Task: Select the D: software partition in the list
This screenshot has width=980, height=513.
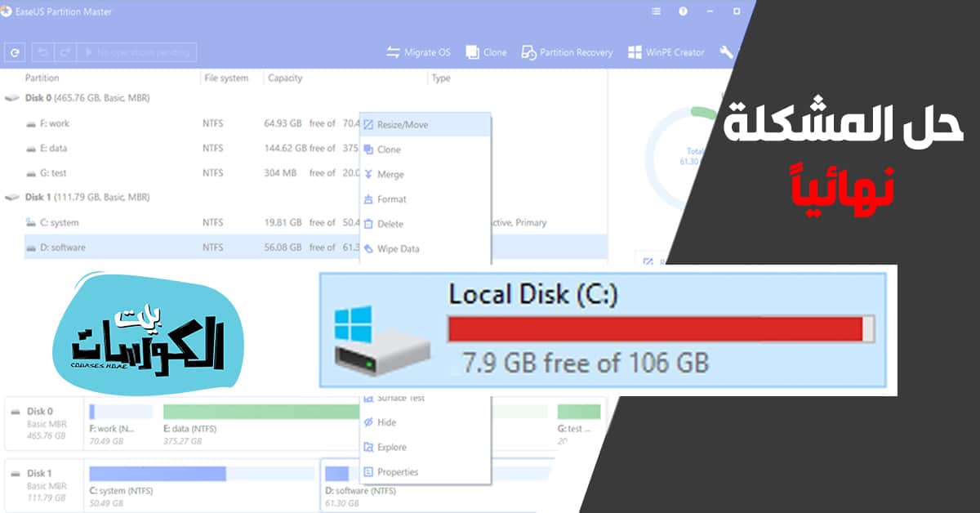Action: tap(315, 247)
